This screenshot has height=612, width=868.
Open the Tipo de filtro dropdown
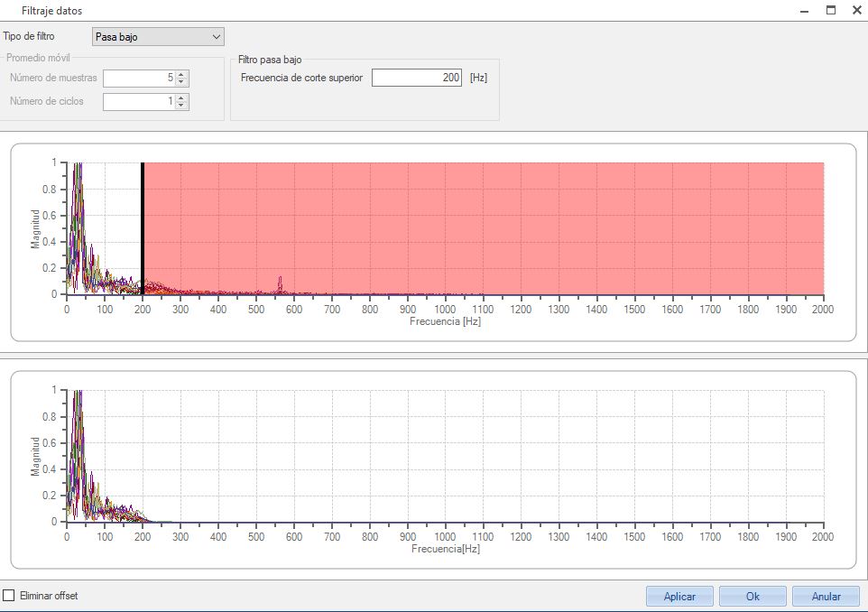158,36
